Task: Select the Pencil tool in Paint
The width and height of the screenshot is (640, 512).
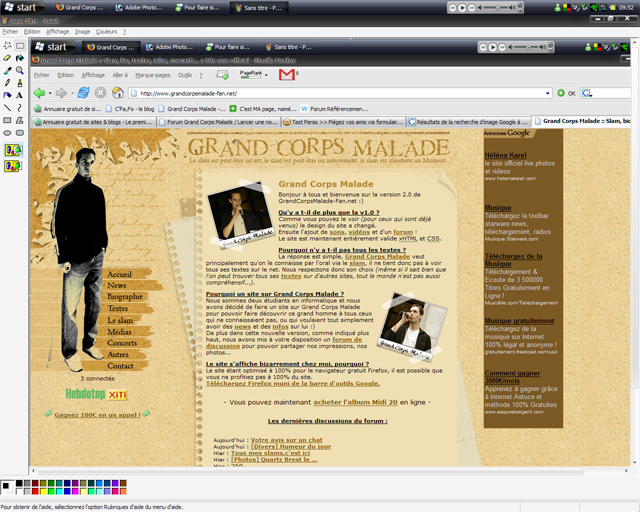Action: click(x=7, y=83)
